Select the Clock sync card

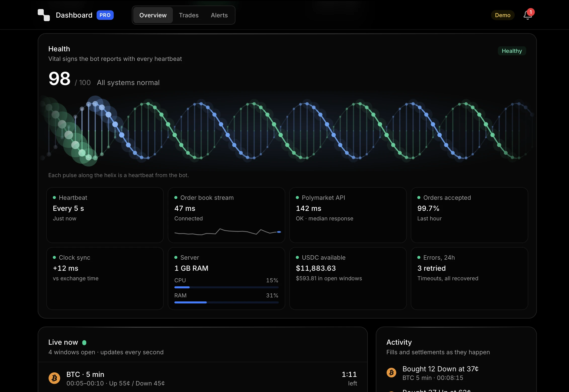tap(105, 279)
